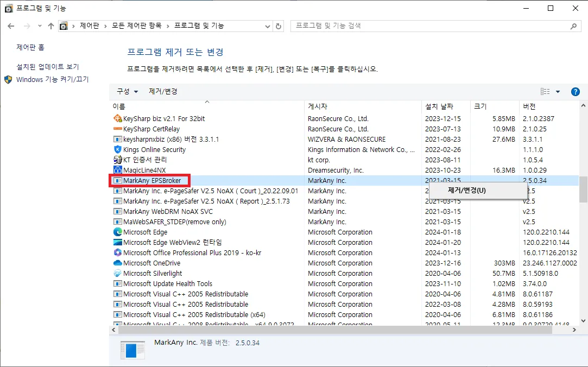Viewport: 588px width, 367px height.
Task: Click the Microsoft Edge icon in list
Action: [x=117, y=232]
